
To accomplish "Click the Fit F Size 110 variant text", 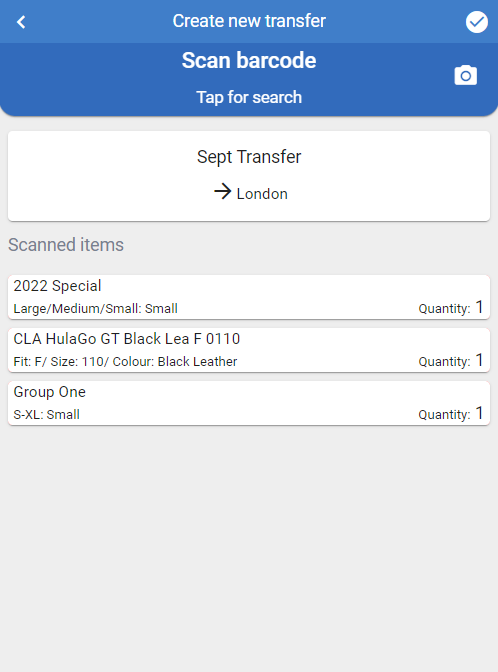I will (x=125, y=362).
